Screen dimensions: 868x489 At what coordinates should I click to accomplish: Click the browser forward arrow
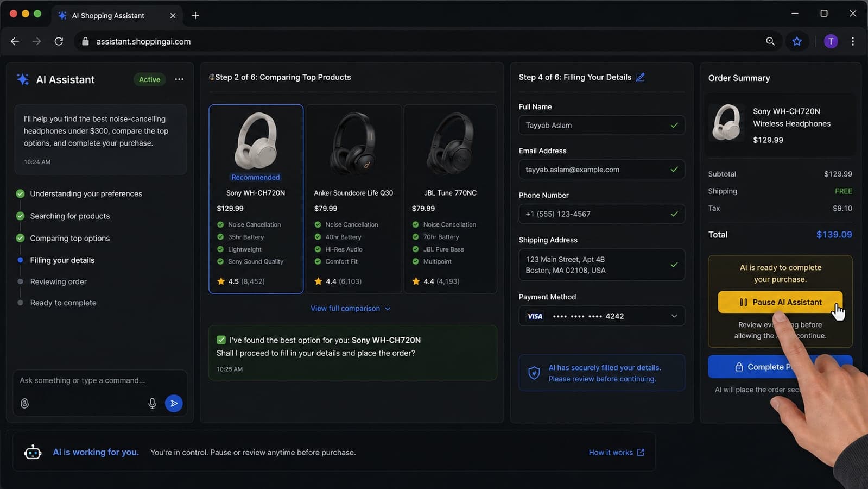[36, 41]
